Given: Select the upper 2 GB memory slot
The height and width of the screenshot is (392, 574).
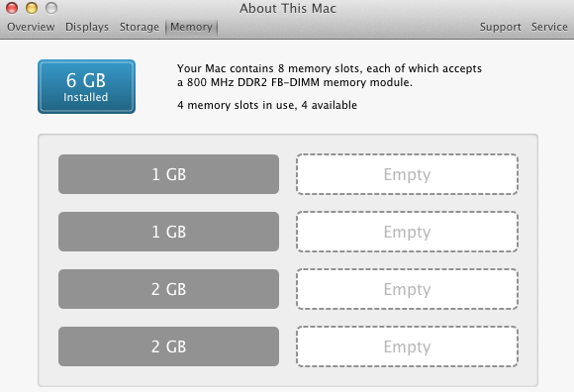Looking at the screenshot, I should tap(169, 289).
